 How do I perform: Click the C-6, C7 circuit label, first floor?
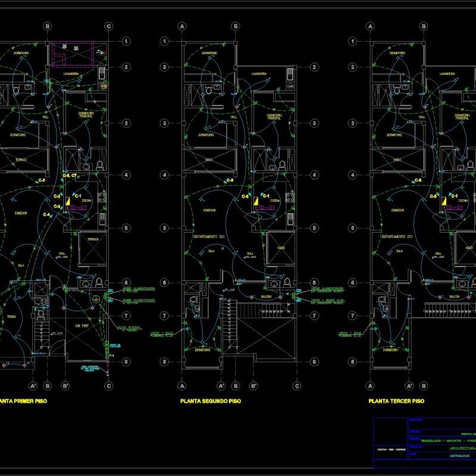pyautogui.click(x=70, y=175)
